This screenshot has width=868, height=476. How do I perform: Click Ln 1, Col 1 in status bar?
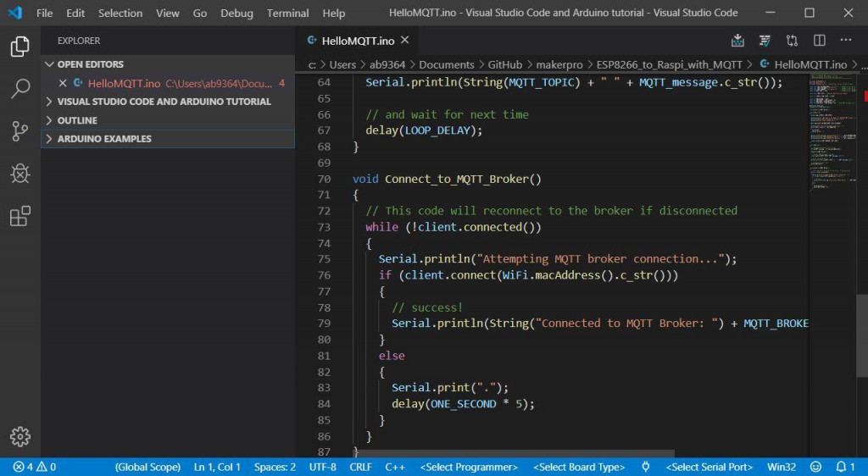coord(217,467)
